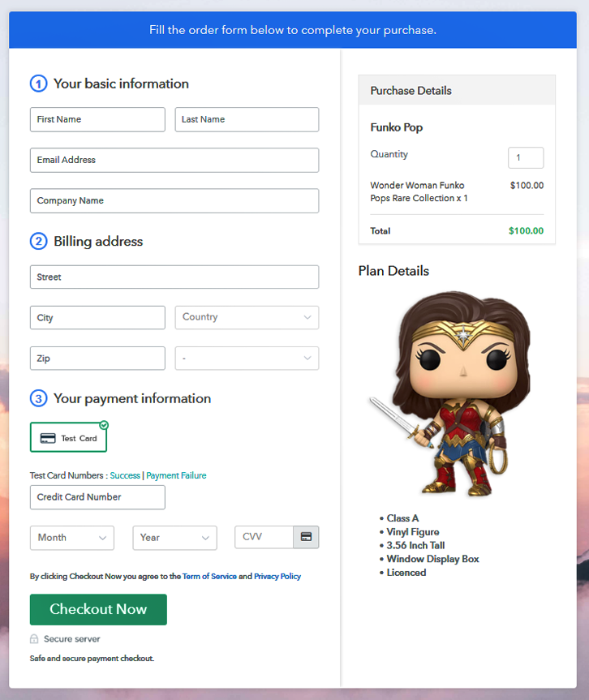The image size is (589, 700).
Task: Open the Payment Failure test card link
Action: click(176, 475)
